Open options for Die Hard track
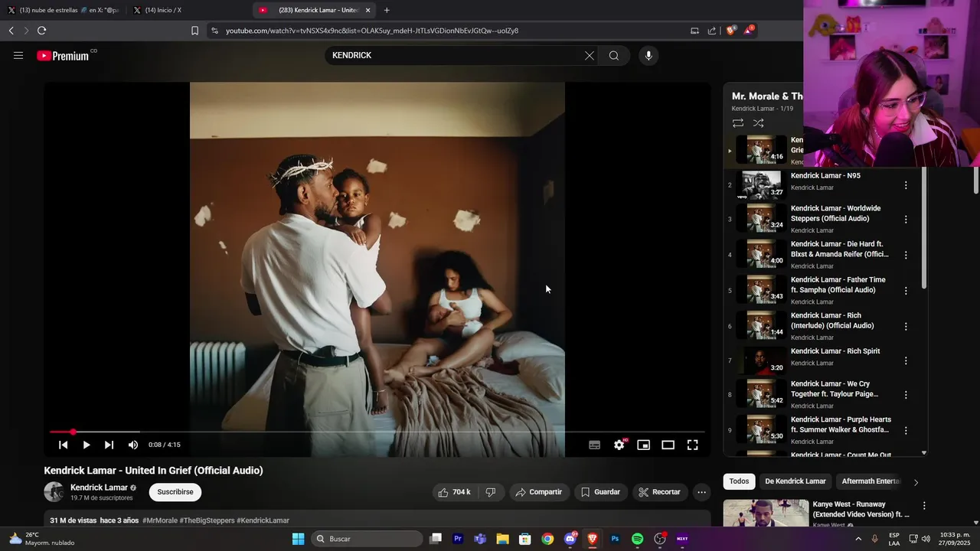Screen dimensions: 980x551 906,255
